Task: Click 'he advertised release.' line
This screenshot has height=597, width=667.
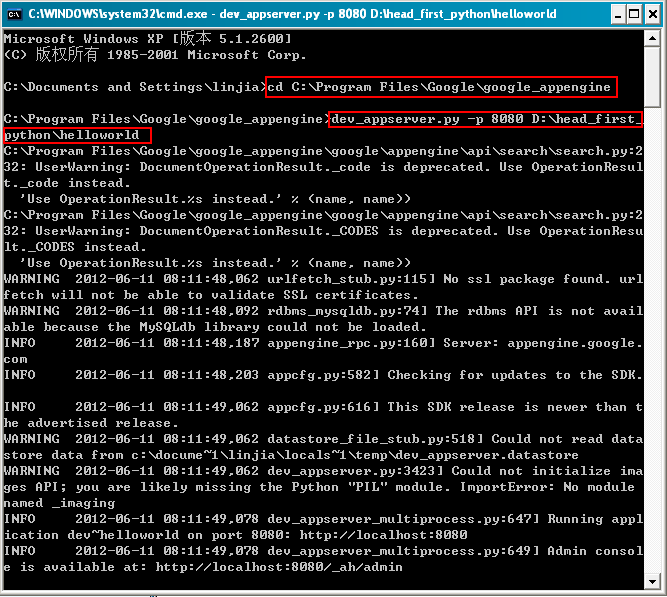Action: 91,423
